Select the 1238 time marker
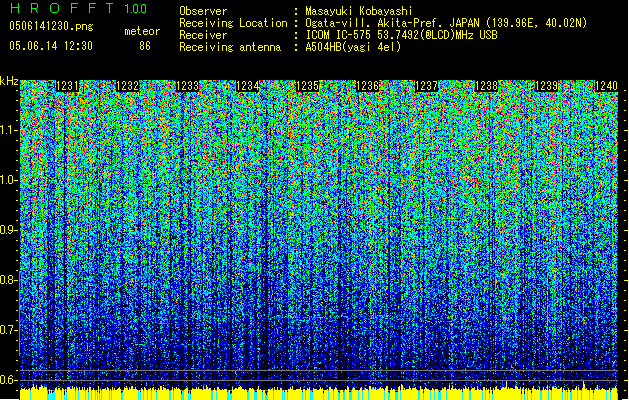The height and width of the screenshot is (400, 629). (x=487, y=87)
